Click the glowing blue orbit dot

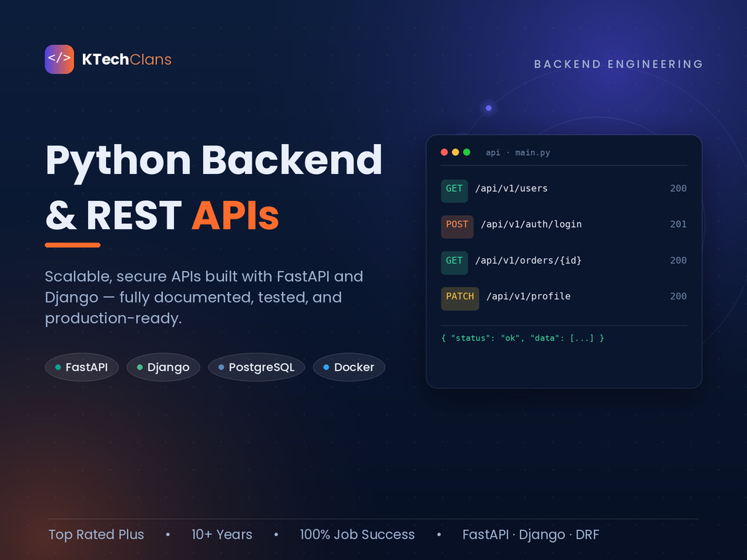coord(489,108)
